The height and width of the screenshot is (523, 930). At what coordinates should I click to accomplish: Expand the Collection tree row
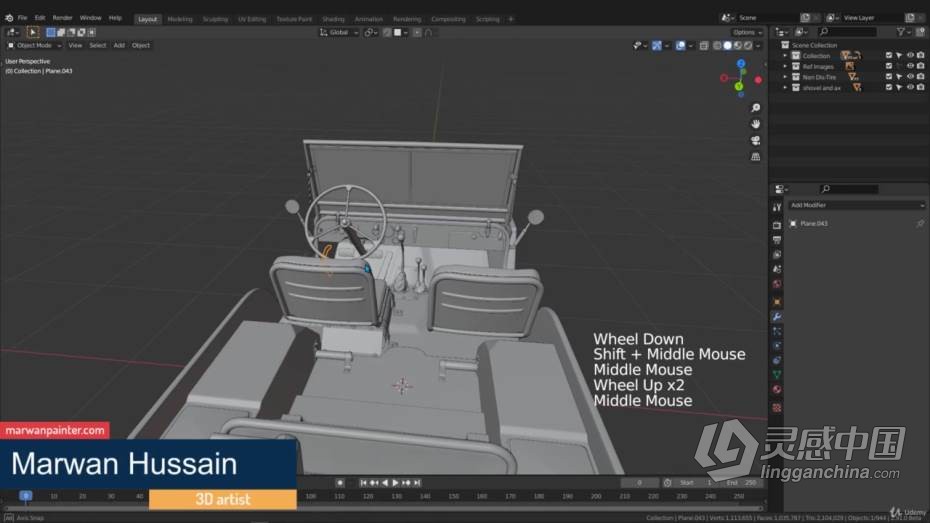785,56
